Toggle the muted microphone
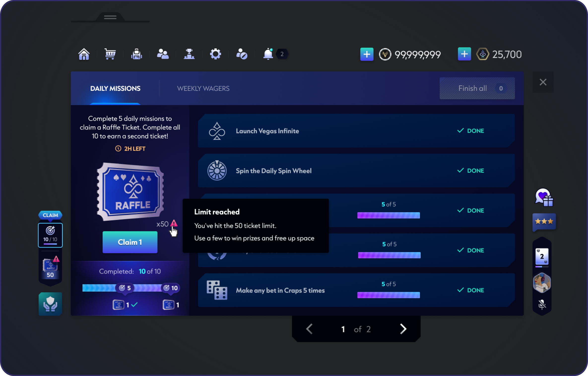Screen dimensions: 588x376 542,304
